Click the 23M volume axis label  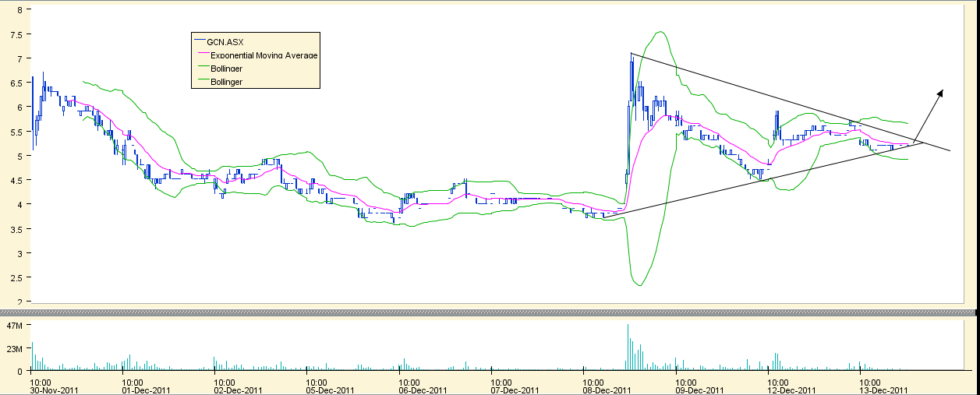pos(16,347)
